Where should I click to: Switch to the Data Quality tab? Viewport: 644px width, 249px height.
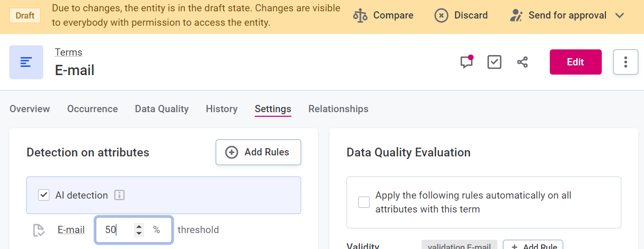pyautogui.click(x=162, y=109)
